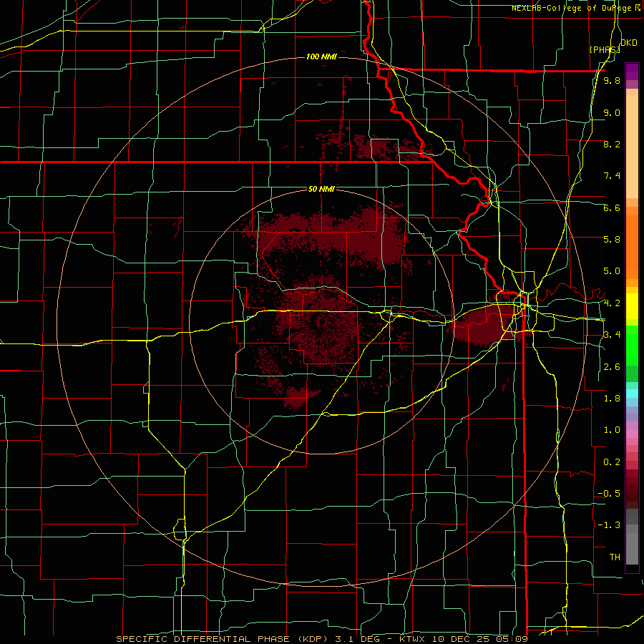Select the DKD label near top right

tap(629, 43)
